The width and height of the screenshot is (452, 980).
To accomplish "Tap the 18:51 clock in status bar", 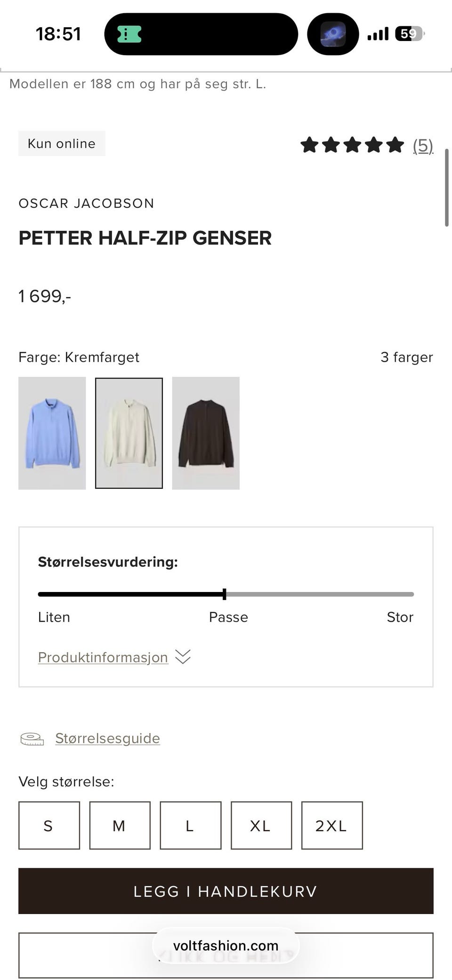I will (58, 34).
